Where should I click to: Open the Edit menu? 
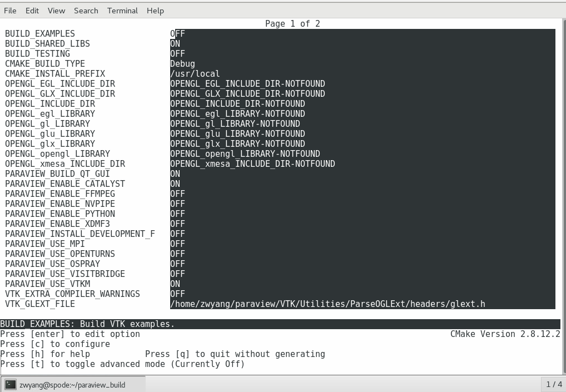coord(32,11)
